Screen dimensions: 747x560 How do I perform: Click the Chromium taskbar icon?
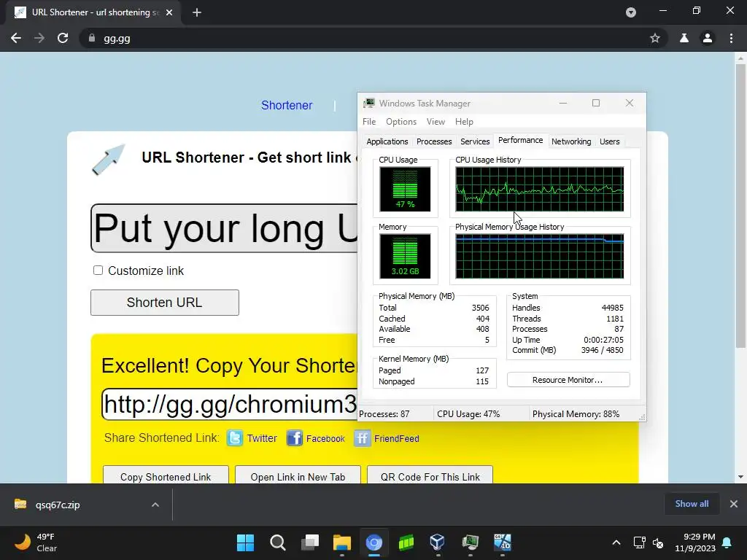click(374, 542)
